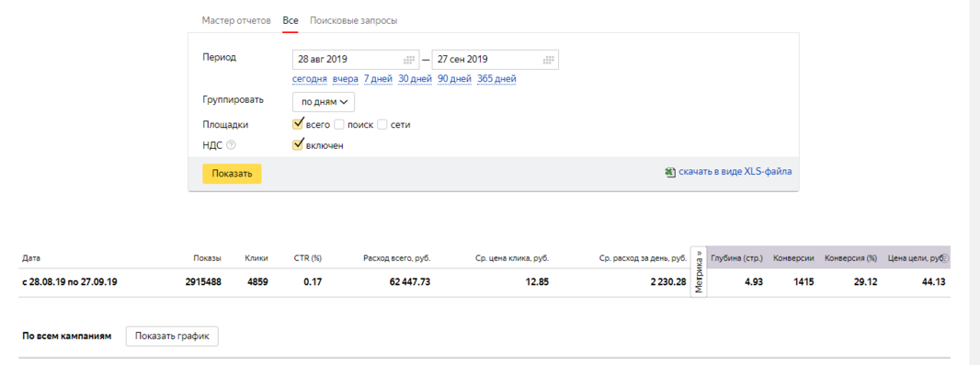Click Показать график button
Viewport: 980px width, 365px height.
point(172,336)
